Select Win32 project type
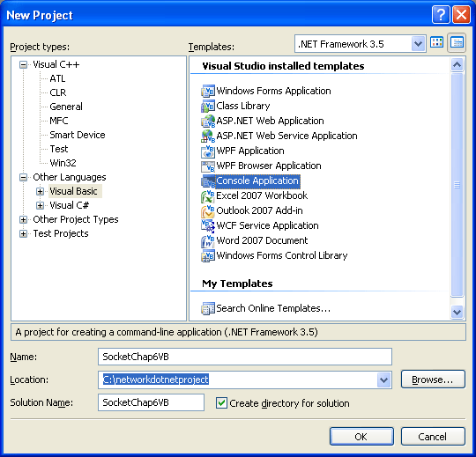 point(63,163)
